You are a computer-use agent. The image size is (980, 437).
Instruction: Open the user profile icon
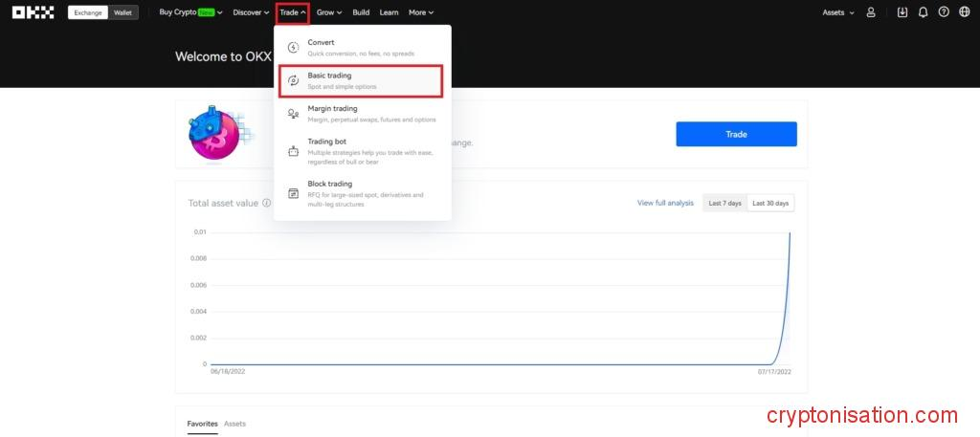coord(871,12)
